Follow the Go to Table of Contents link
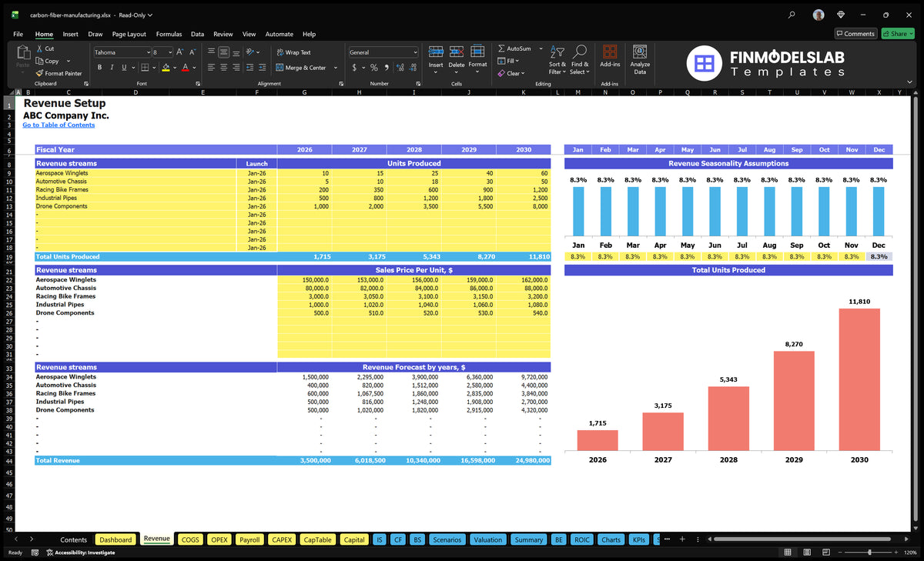Image resolution: width=924 pixels, height=561 pixels. click(x=59, y=125)
